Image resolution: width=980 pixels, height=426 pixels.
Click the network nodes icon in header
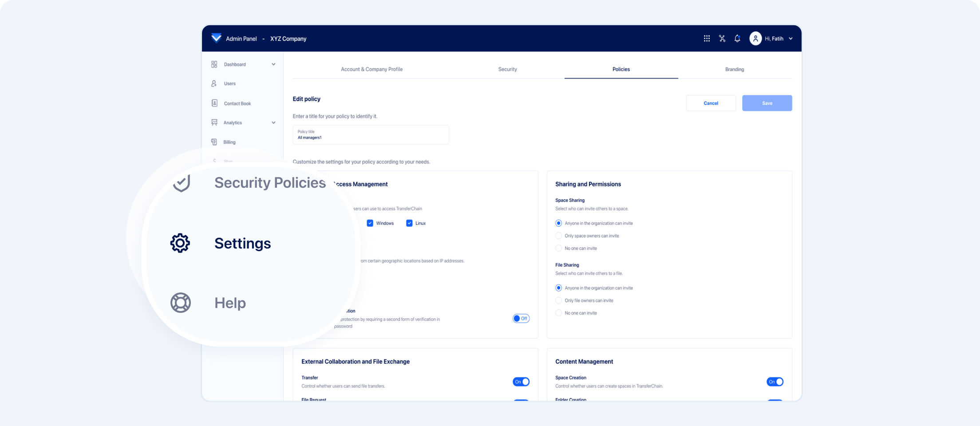[722, 39]
